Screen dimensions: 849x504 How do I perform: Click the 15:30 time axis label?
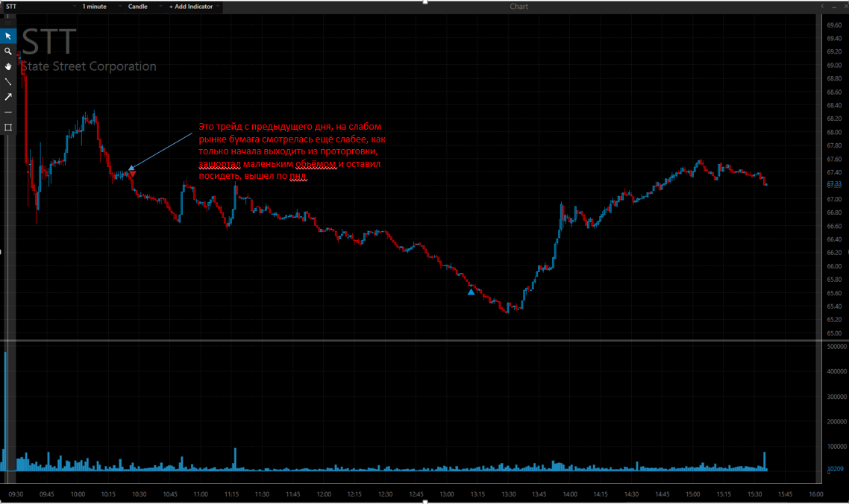tap(754, 494)
